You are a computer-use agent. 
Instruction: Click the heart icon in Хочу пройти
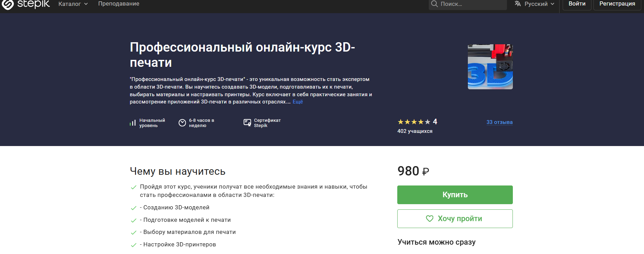429,219
